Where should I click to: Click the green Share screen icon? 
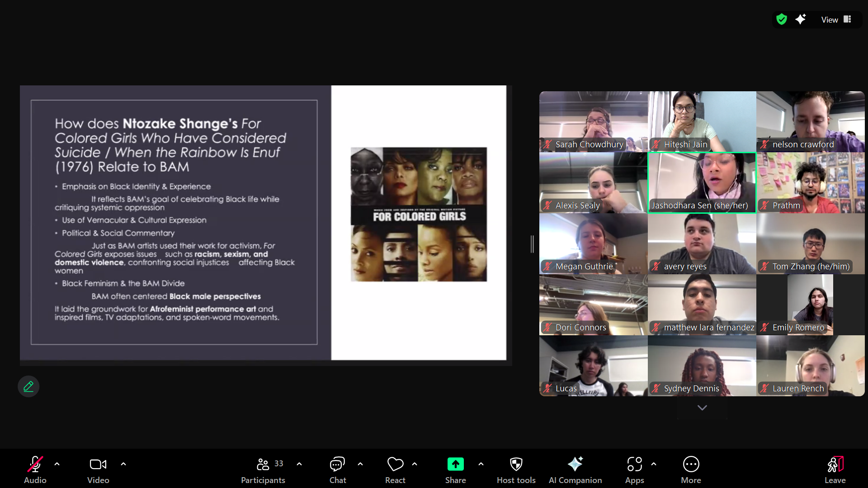pyautogui.click(x=455, y=465)
